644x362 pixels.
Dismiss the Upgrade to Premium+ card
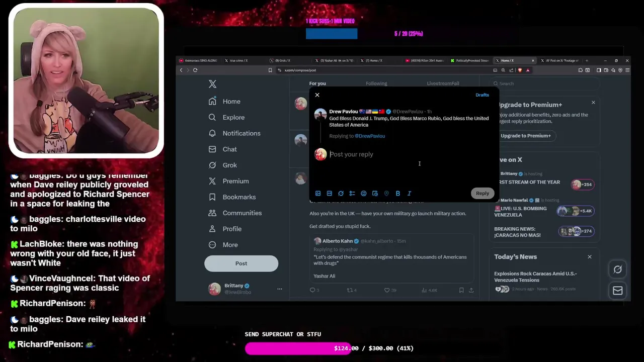pos(593,103)
